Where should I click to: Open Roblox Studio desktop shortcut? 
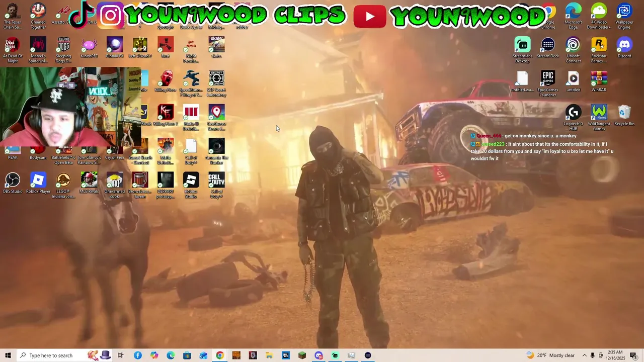click(x=191, y=185)
